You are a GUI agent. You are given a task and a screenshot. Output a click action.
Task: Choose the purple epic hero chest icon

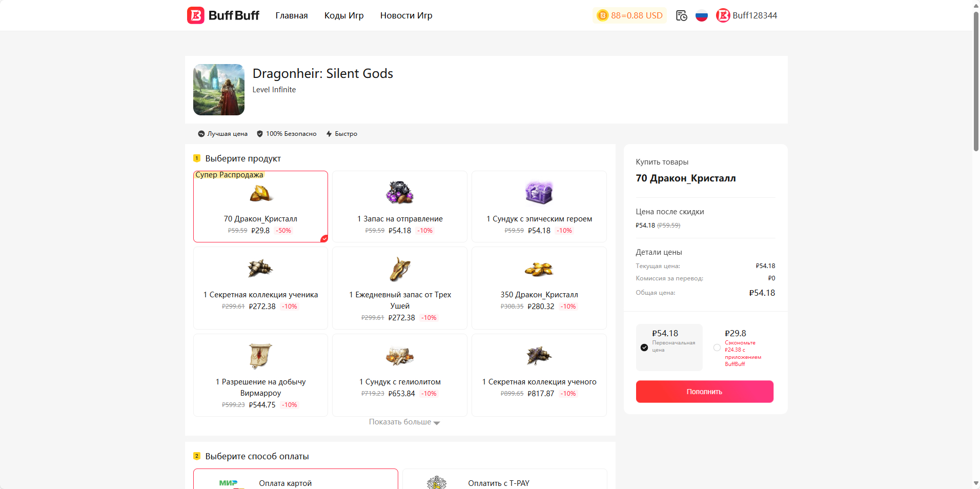539,193
